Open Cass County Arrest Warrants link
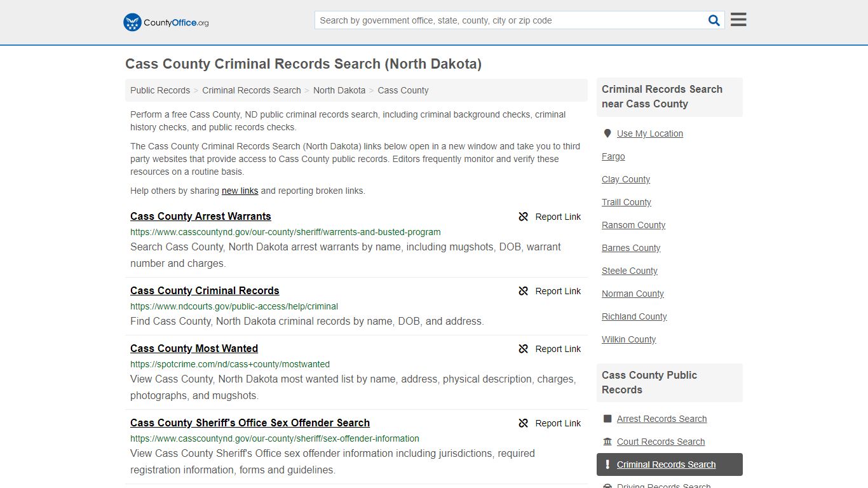This screenshot has height=488, width=868. click(x=201, y=216)
